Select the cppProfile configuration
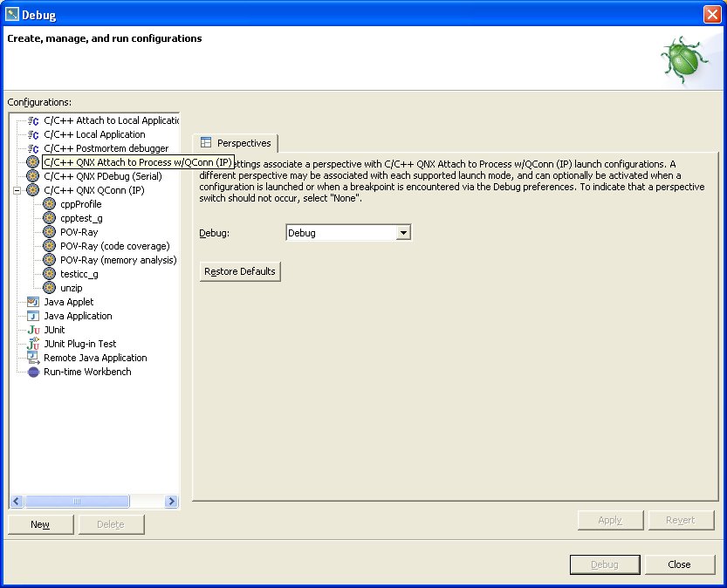727x588 pixels. 80,204
